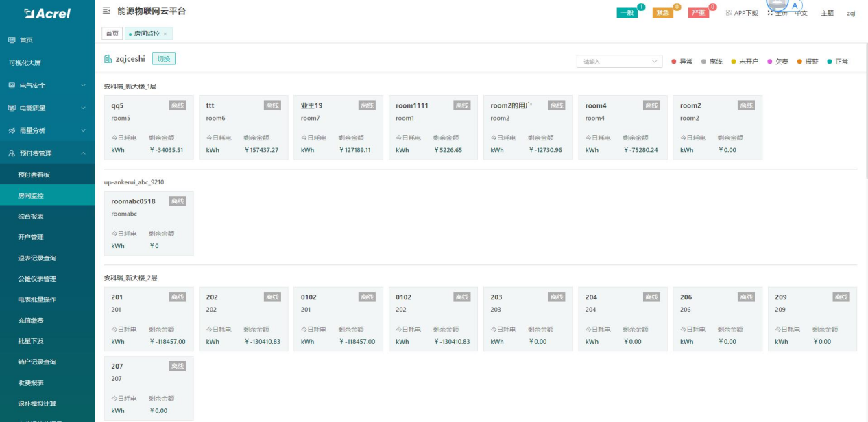The image size is (868, 422).
Task: Expand the 电能质量 sidebar menu
Action: coord(47,108)
